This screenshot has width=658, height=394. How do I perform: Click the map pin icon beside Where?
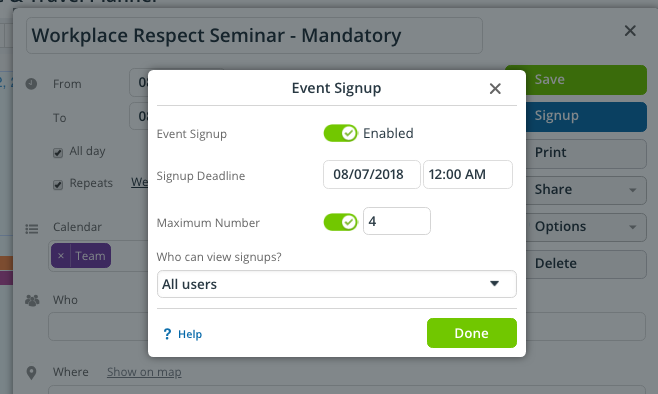[31, 373]
